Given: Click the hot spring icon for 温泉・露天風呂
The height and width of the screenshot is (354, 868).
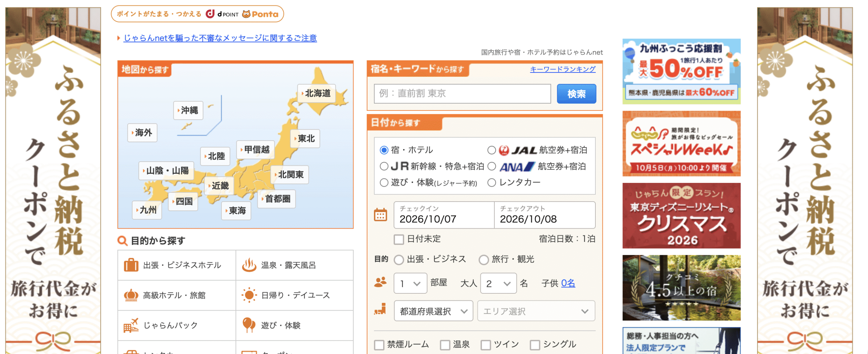Looking at the screenshot, I should [249, 265].
